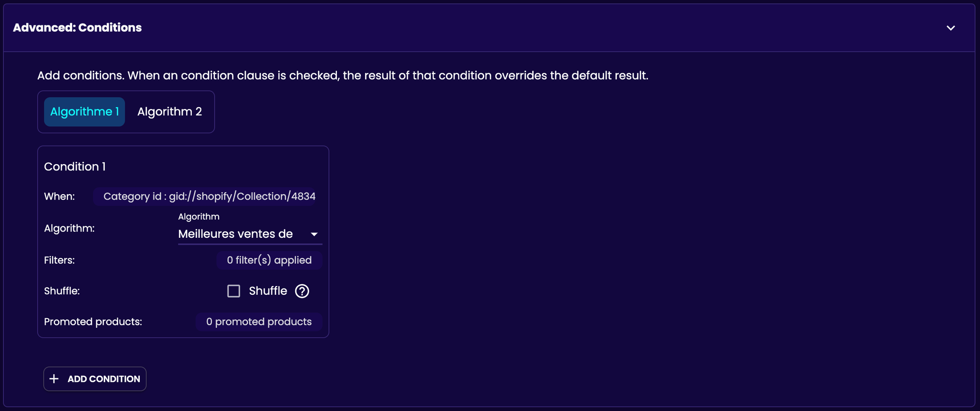
Task: Click the Filters: row label
Action: tap(59, 260)
